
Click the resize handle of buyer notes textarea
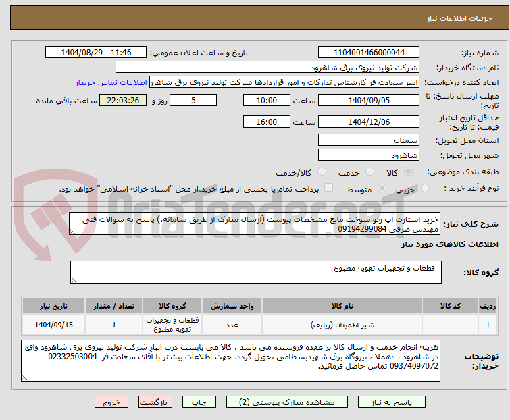click(x=24, y=377)
